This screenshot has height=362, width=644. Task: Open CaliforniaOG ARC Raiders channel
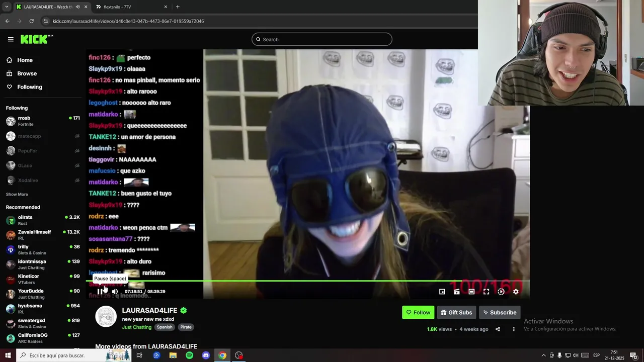[43, 338]
